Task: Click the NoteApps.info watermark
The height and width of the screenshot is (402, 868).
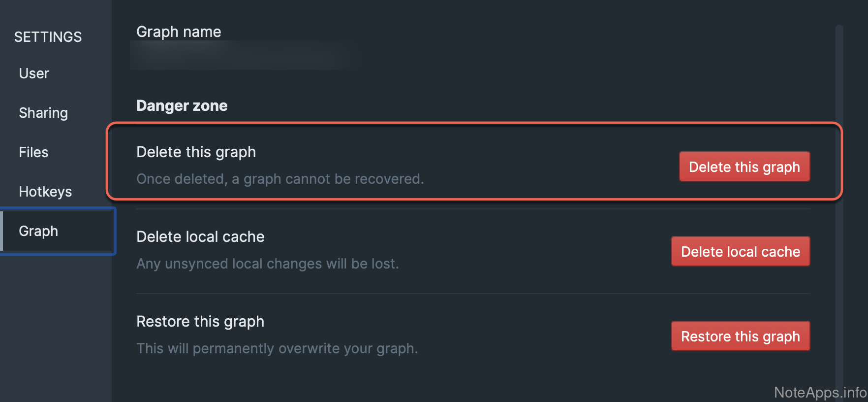Action: 820,392
